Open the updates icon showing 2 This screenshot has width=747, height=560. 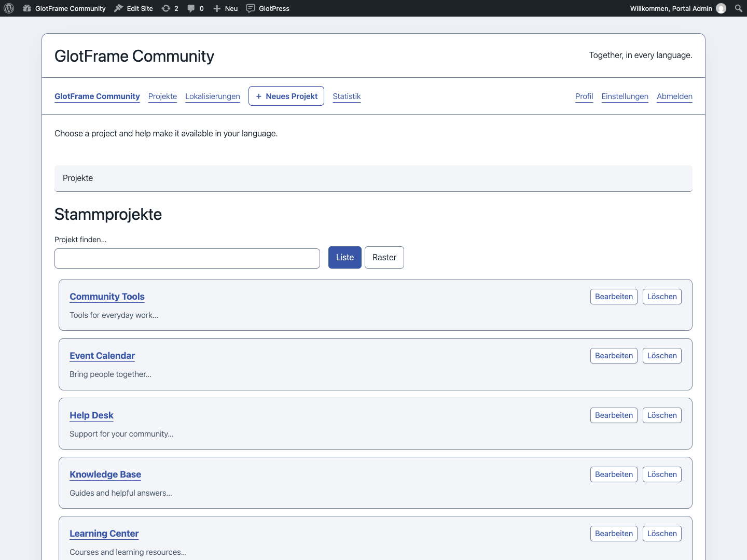click(x=170, y=8)
